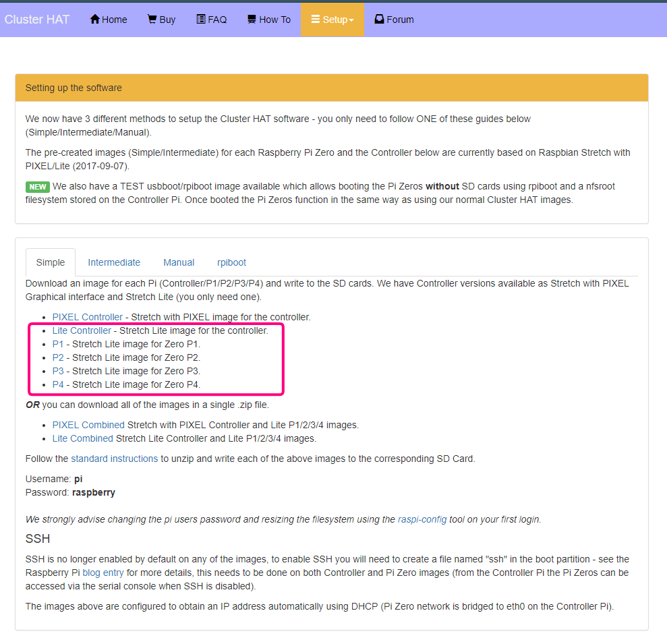Click the Setup hamburger icon
This screenshot has height=644, width=667.
coord(315,19)
